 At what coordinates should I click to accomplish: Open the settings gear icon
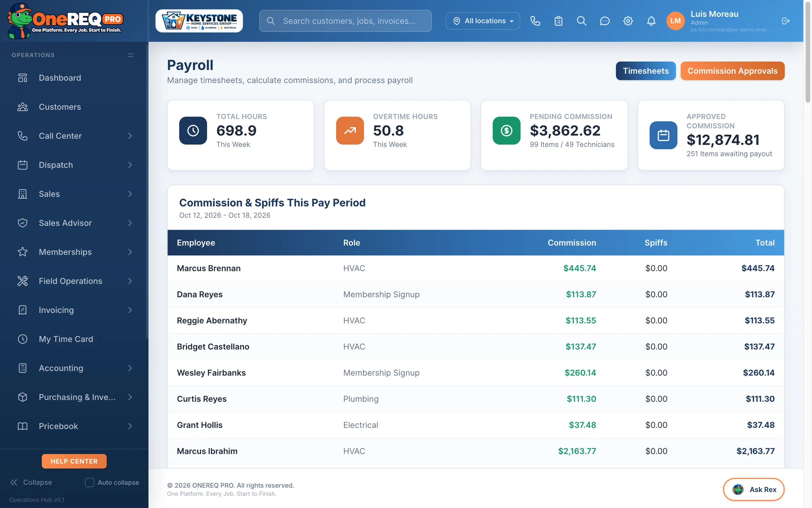coord(628,21)
